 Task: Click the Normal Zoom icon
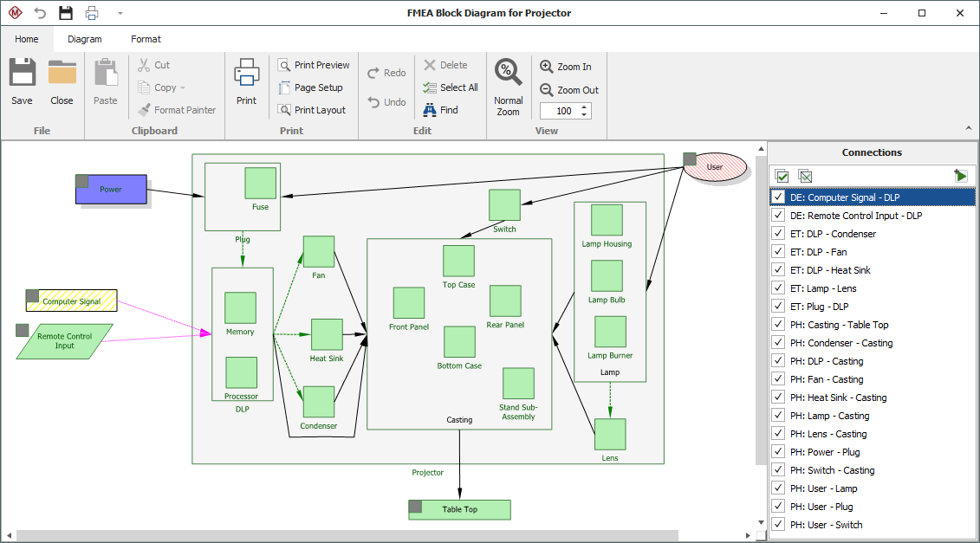509,74
